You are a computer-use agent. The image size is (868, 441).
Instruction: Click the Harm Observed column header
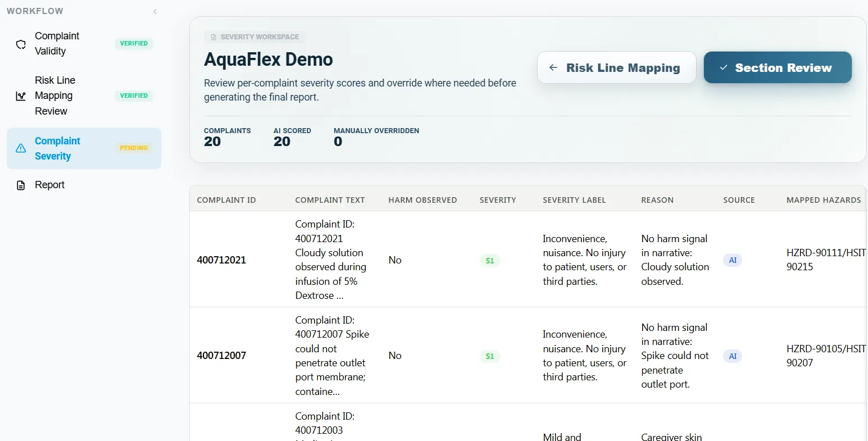coord(422,200)
